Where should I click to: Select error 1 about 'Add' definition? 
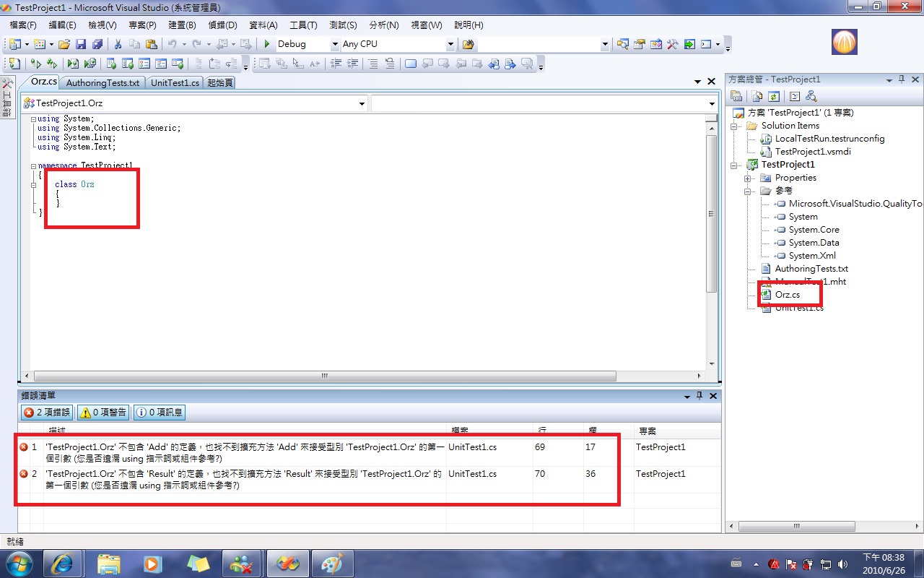(x=369, y=452)
